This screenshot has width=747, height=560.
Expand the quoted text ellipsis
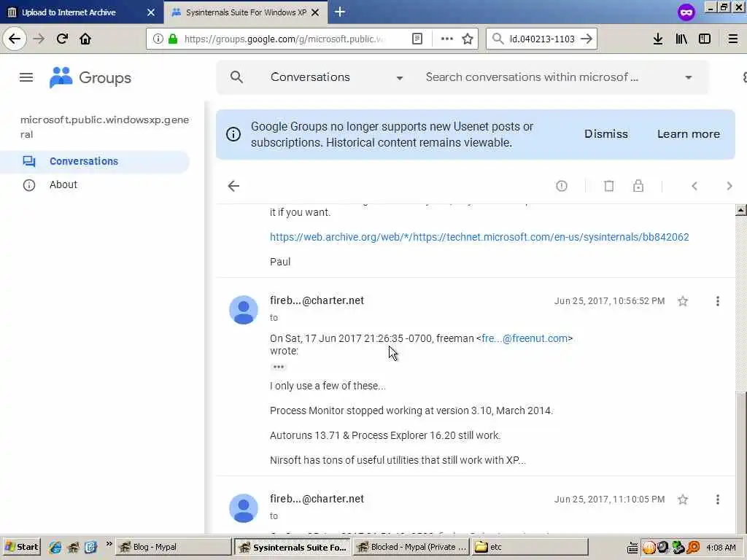(x=278, y=367)
